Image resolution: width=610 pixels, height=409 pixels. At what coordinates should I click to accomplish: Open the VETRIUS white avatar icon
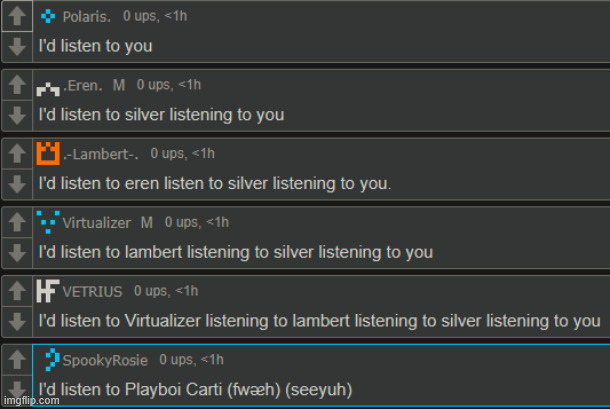(x=46, y=291)
